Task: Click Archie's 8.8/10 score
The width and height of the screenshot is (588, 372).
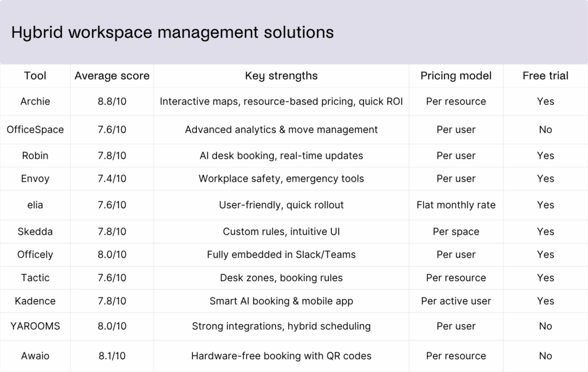Action: [111, 102]
